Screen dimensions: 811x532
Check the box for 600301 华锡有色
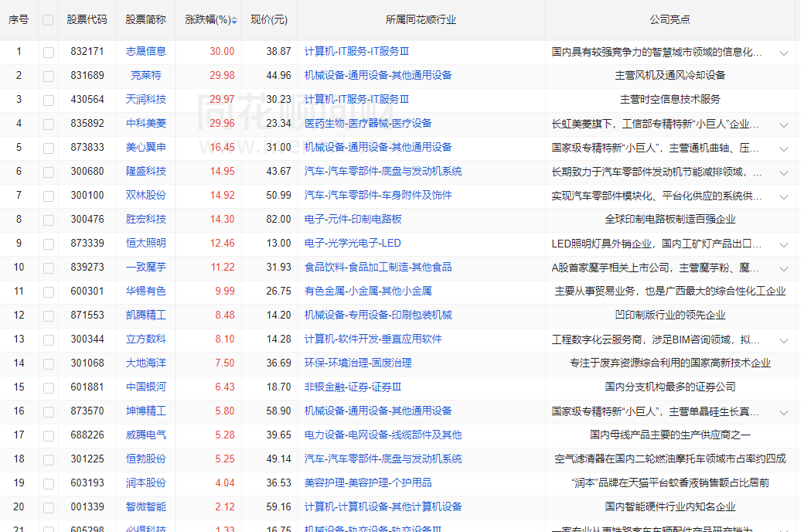49,292
